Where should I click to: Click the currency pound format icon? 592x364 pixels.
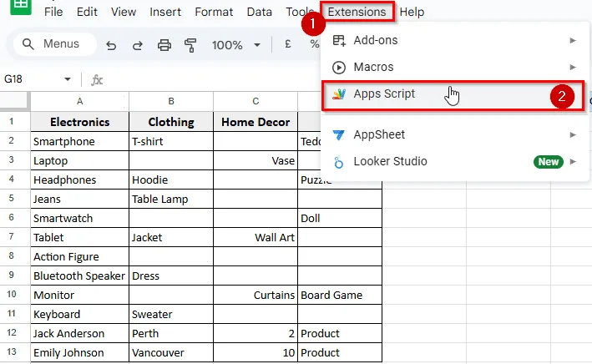(x=288, y=44)
